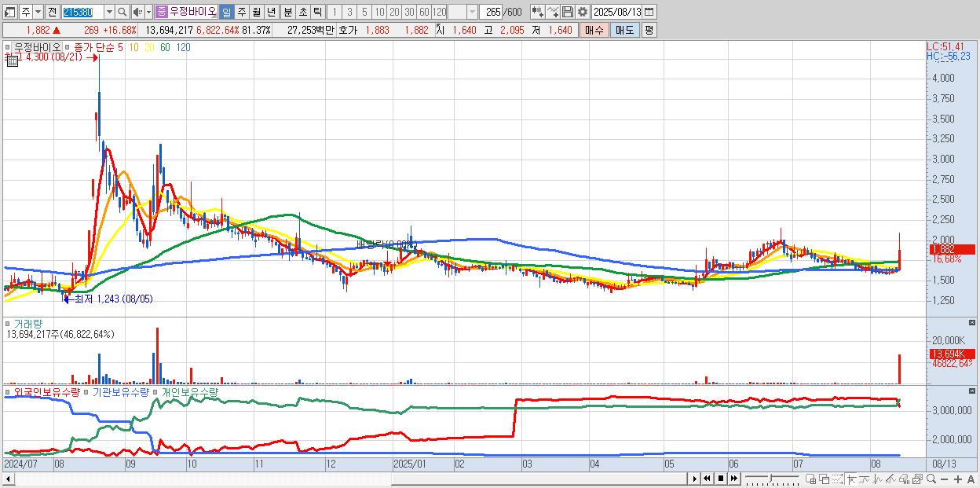The width and height of the screenshot is (980, 488).
Task: Edit the date field 2025/08/13
Action: (617, 12)
